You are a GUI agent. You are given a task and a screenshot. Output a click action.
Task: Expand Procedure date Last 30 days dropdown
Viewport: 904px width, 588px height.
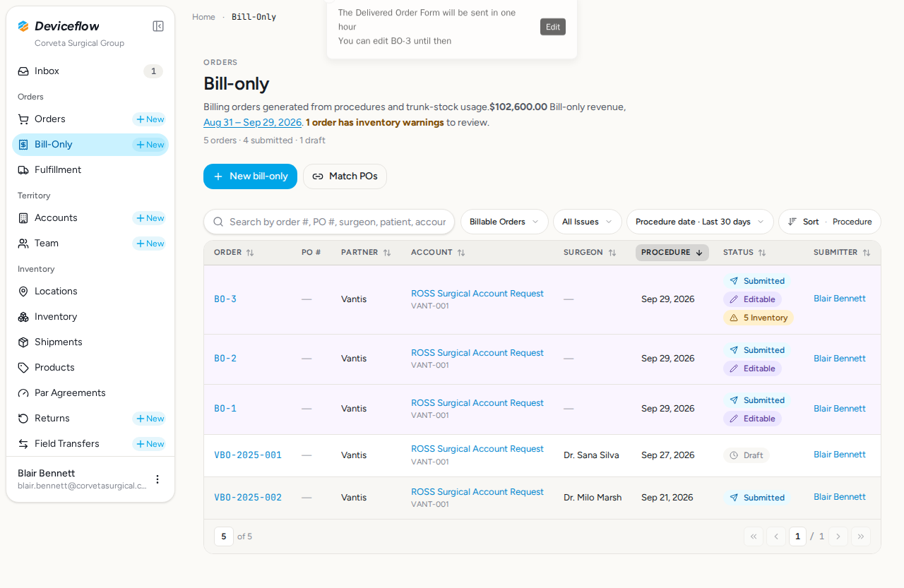click(x=700, y=222)
